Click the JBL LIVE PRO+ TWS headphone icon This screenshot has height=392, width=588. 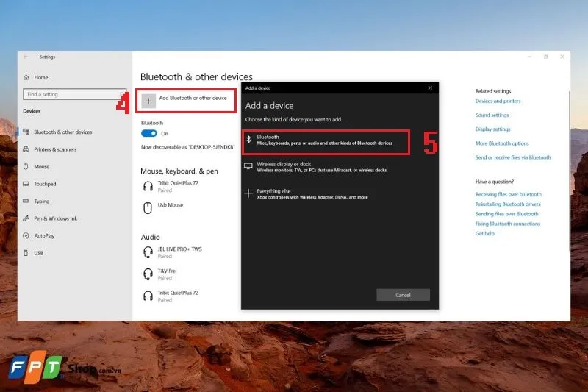pos(148,252)
